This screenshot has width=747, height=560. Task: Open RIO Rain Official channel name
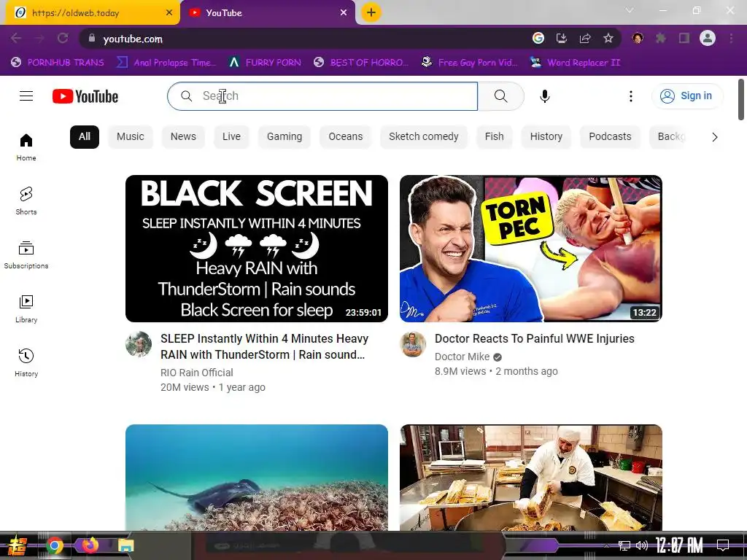[x=197, y=373]
